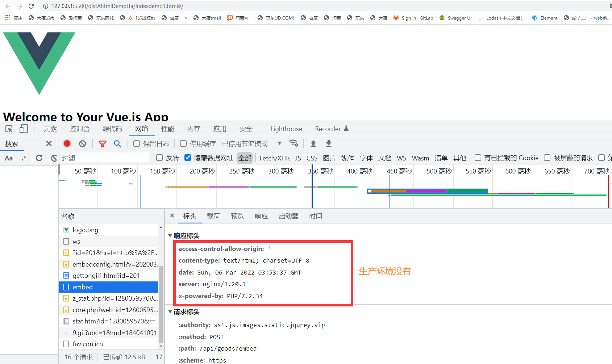The height and width of the screenshot is (364, 612).
Task: Open the 性能 panel tab
Action: pos(168,129)
